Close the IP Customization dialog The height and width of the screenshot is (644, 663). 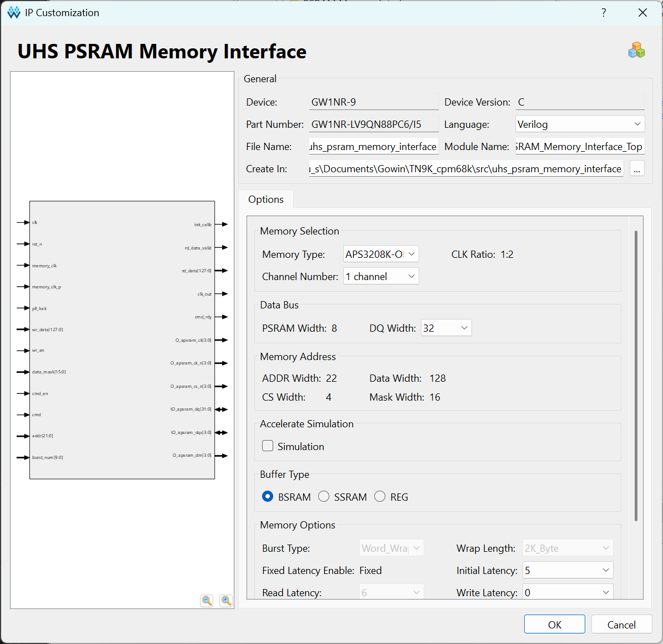pyautogui.click(x=642, y=13)
